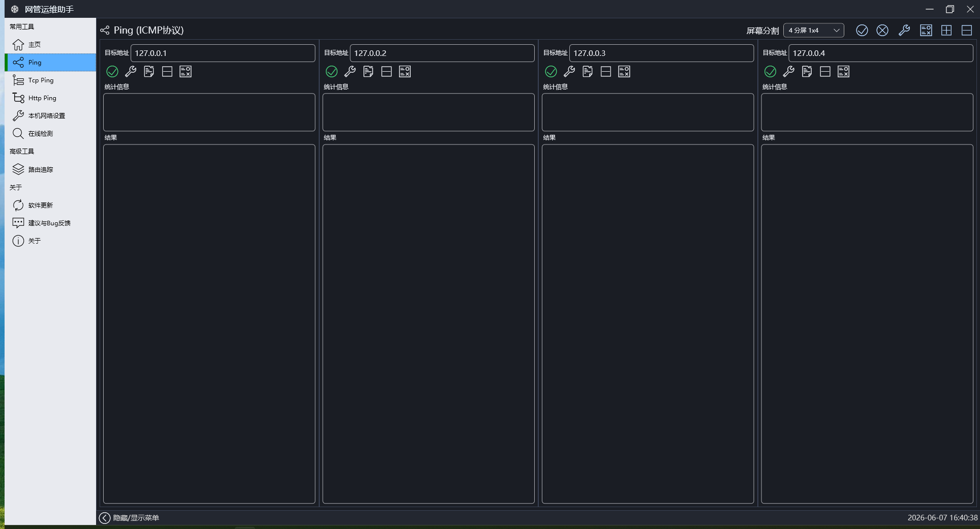Open the 关于 about page
This screenshot has height=529, width=980.
tap(50, 241)
